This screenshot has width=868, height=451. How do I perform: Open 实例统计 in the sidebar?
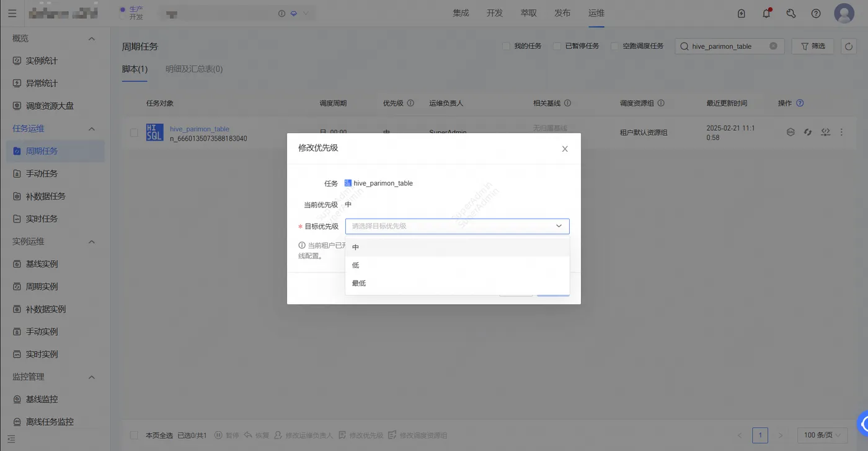coord(42,61)
